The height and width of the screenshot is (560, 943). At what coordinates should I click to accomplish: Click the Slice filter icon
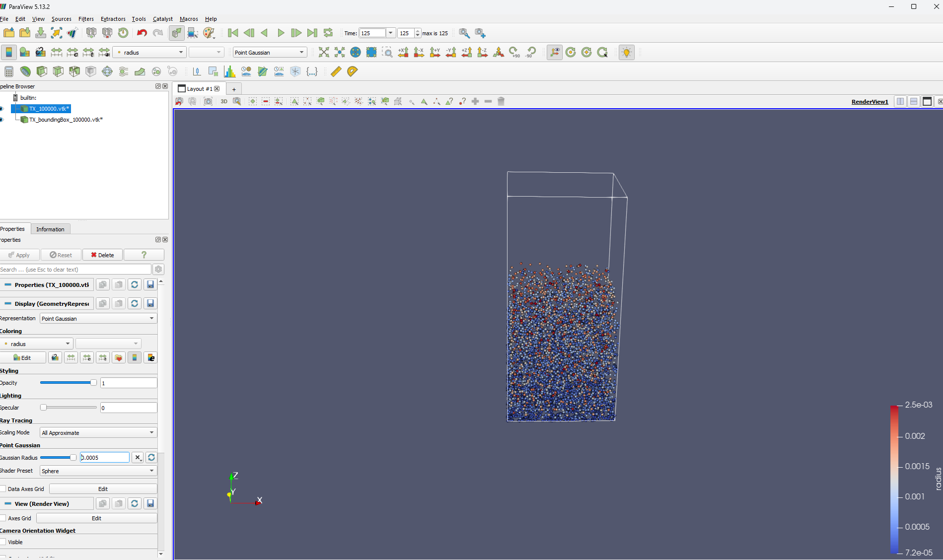pyautogui.click(x=58, y=71)
